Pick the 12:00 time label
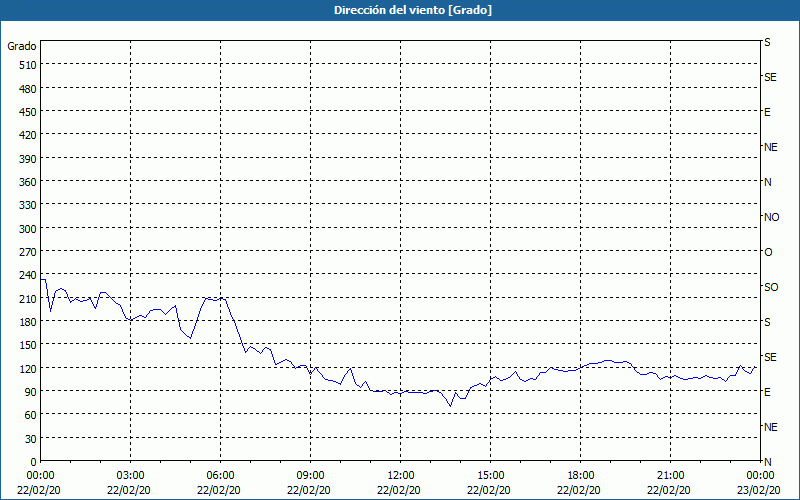 (401, 476)
